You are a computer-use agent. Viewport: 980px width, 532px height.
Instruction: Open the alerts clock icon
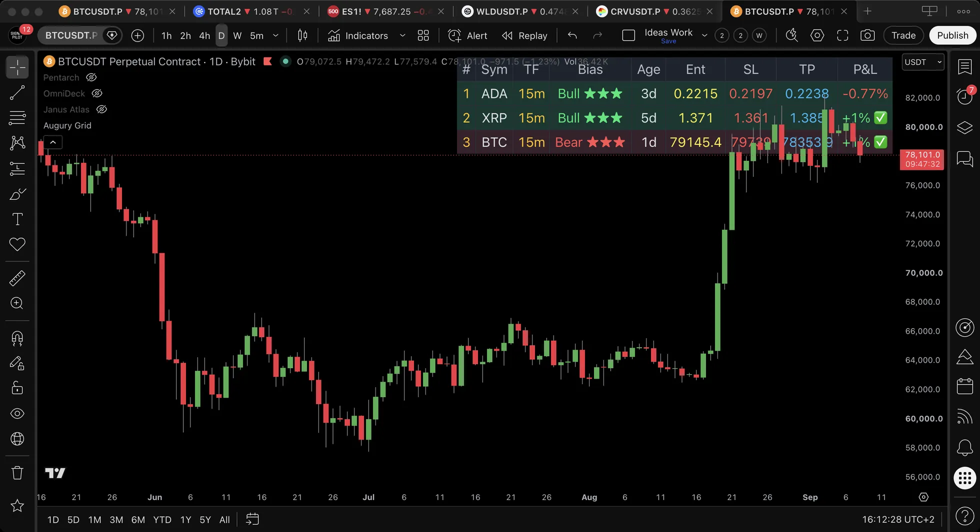pyautogui.click(x=964, y=96)
